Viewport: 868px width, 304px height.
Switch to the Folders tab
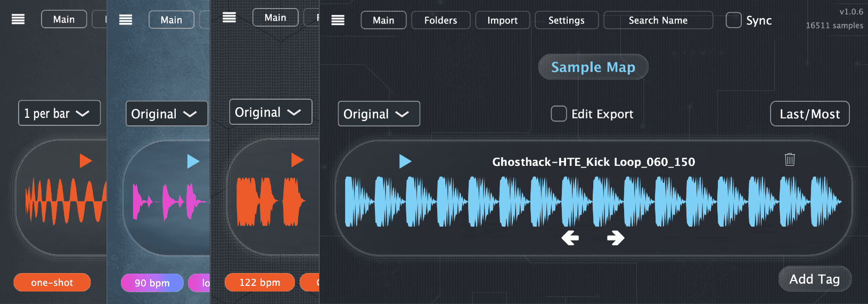coord(440,20)
